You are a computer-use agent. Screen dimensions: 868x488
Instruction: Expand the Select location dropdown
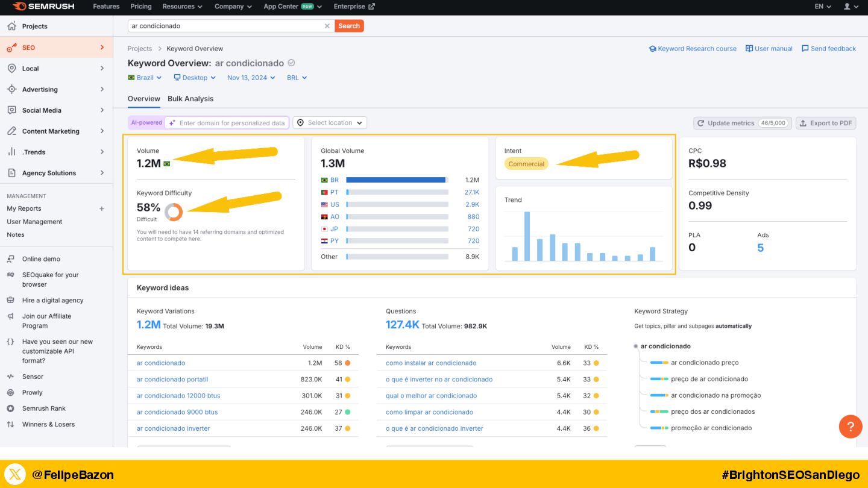pyautogui.click(x=330, y=123)
